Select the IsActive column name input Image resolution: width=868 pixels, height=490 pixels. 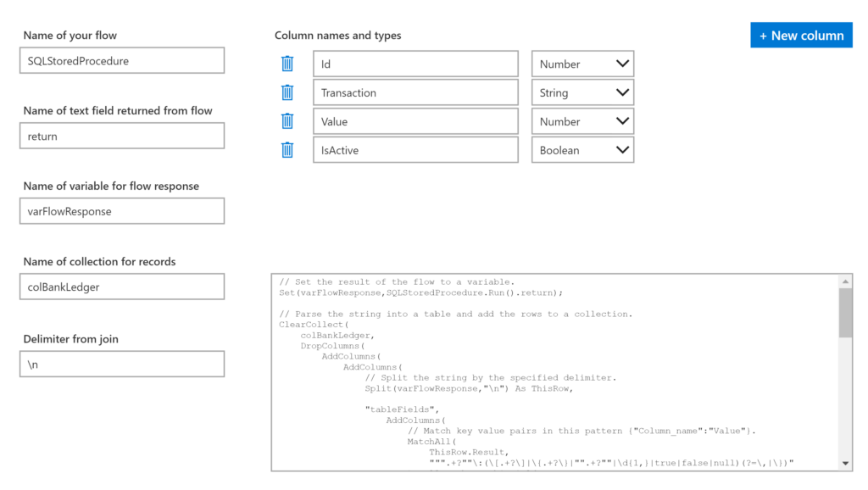(415, 150)
